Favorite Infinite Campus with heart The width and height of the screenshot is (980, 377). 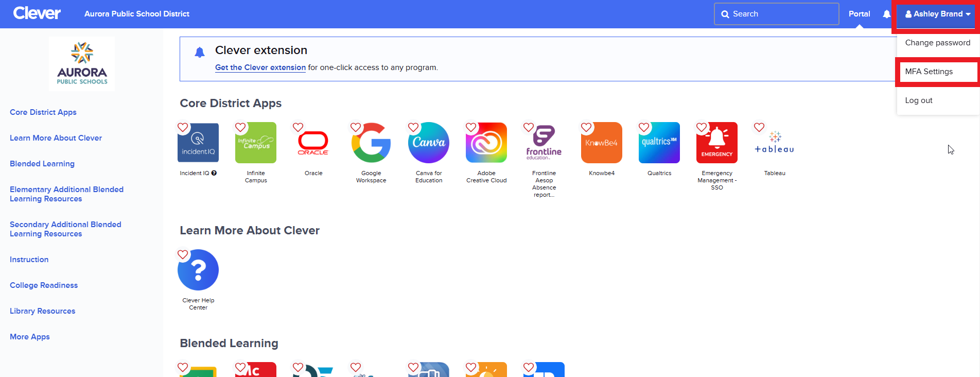240,127
